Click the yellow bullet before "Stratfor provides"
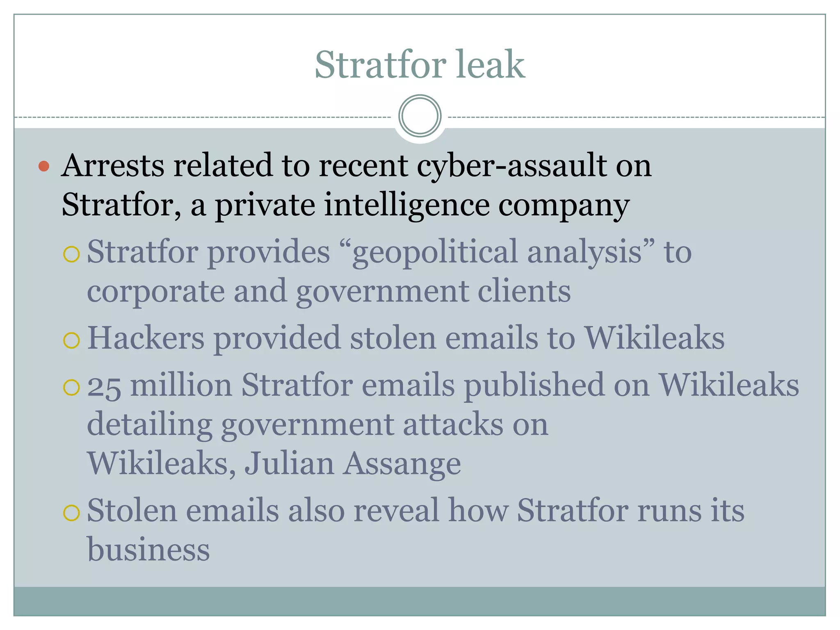This screenshot has height=630, width=840. click(71, 254)
